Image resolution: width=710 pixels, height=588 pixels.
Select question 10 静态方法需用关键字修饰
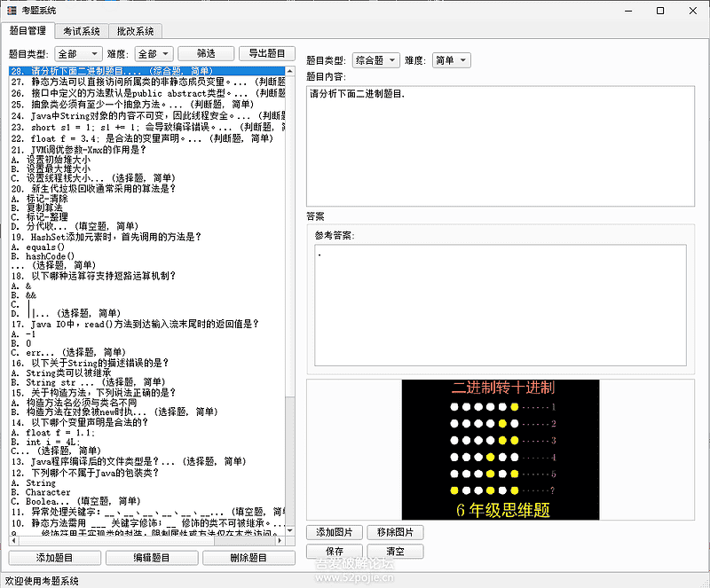[147, 523]
